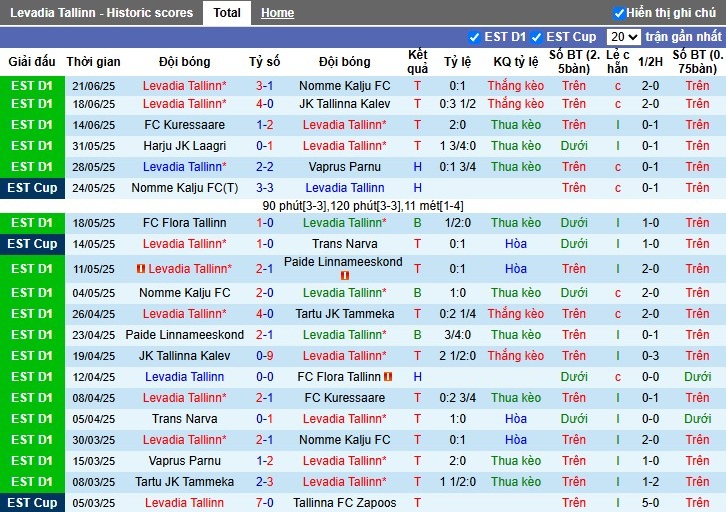Select blue Levadia Tallinn on 12/04/25
726x512 pixels.
tap(184, 377)
